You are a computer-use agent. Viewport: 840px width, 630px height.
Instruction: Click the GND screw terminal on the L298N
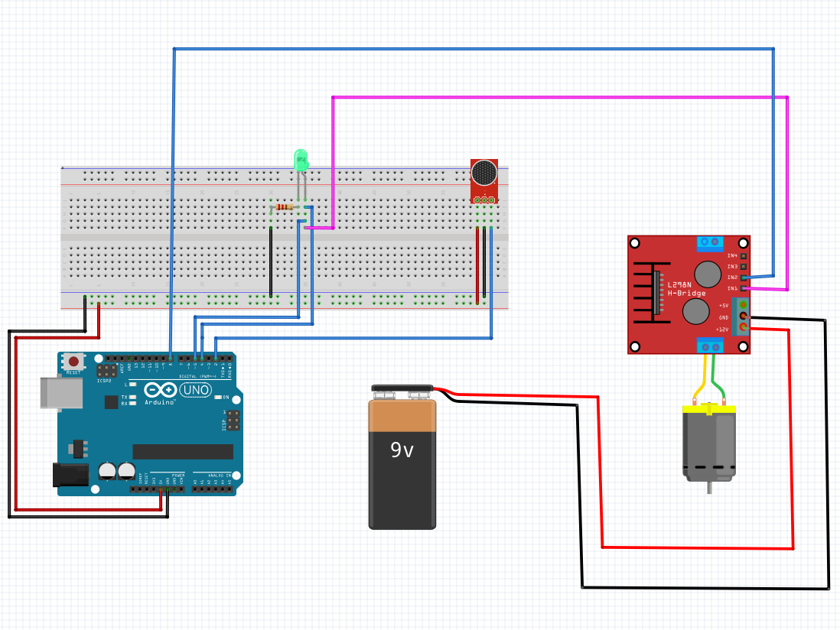pos(743,316)
